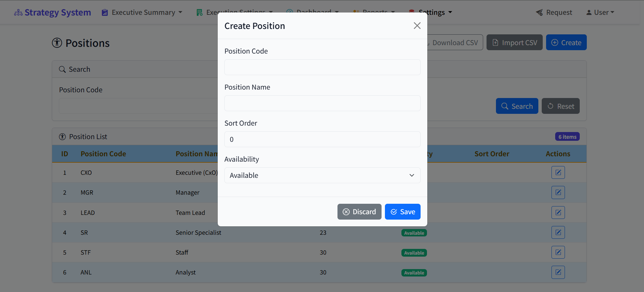644x292 pixels.
Task: Reset the search filters
Action: tap(561, 106)
